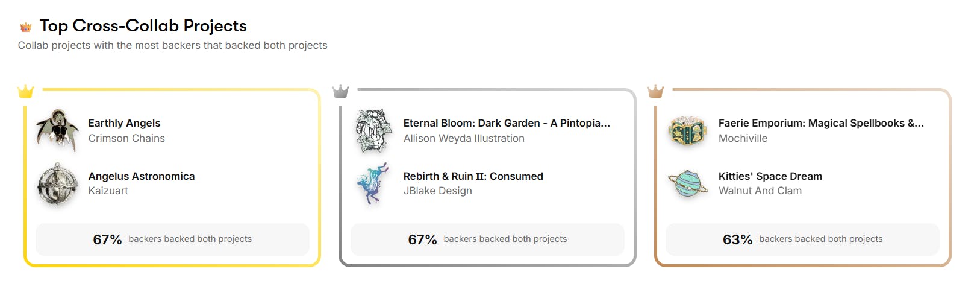Click the Walnut And Clam creator name
980x298 pixels.
pyautogui.click(x=760, y=191)
